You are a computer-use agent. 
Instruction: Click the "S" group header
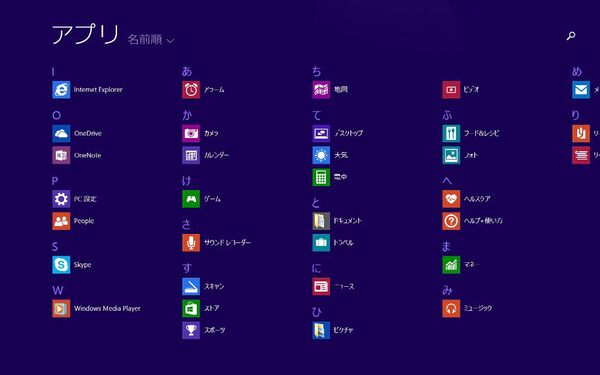(x=55, y=246)
